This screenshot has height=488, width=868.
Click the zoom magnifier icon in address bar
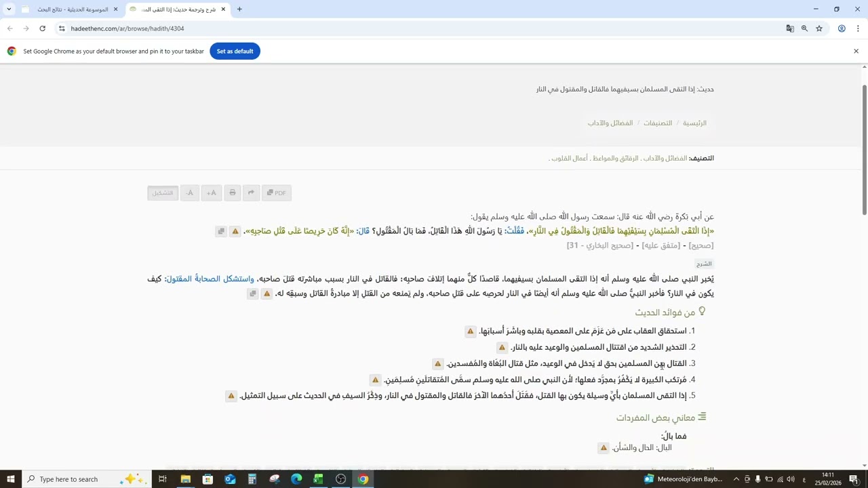point(804,28)
